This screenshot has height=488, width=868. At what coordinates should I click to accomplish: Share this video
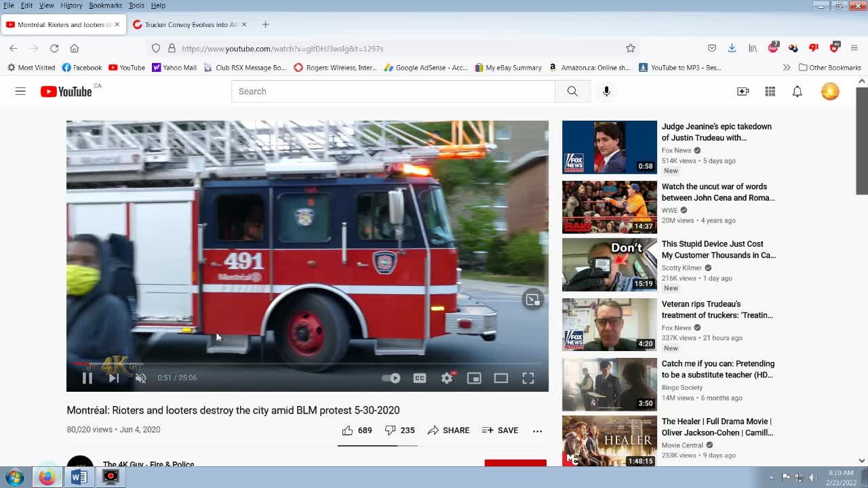(448, 430)
